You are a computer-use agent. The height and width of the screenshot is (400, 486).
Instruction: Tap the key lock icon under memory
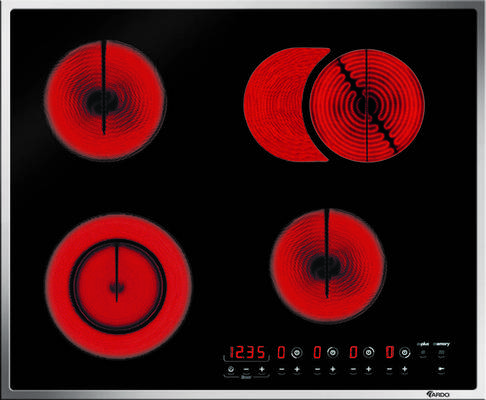[x=441, y=369]
